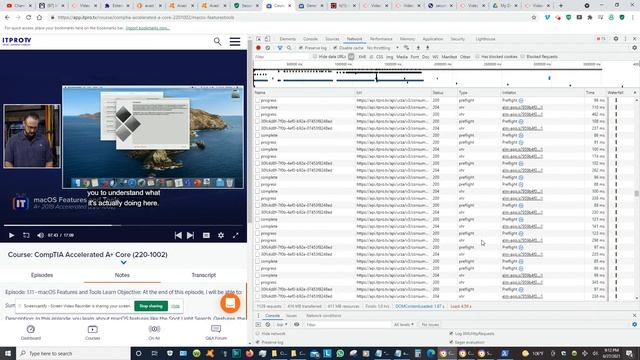Image resolution: width=640 pixels, height=360 pixels.
Task: Open network panel settings gear
Action: click(634, 48)
